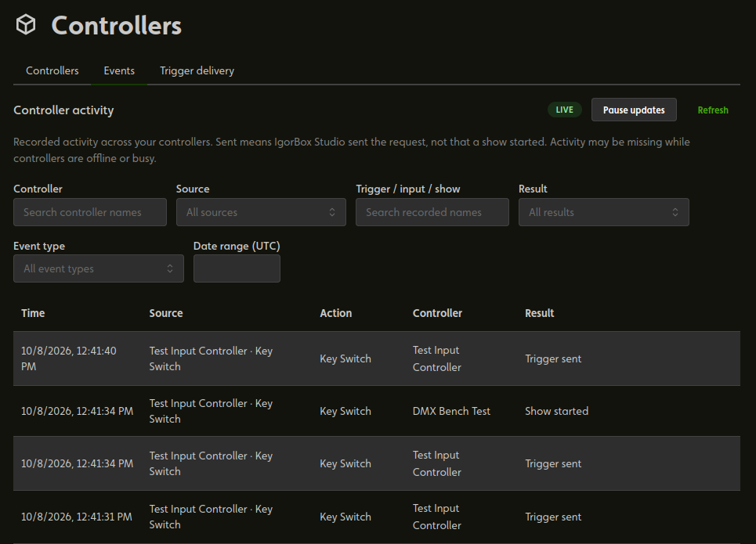Click the Time column header
Screen dimensions: 756x544
click(33, 313)
